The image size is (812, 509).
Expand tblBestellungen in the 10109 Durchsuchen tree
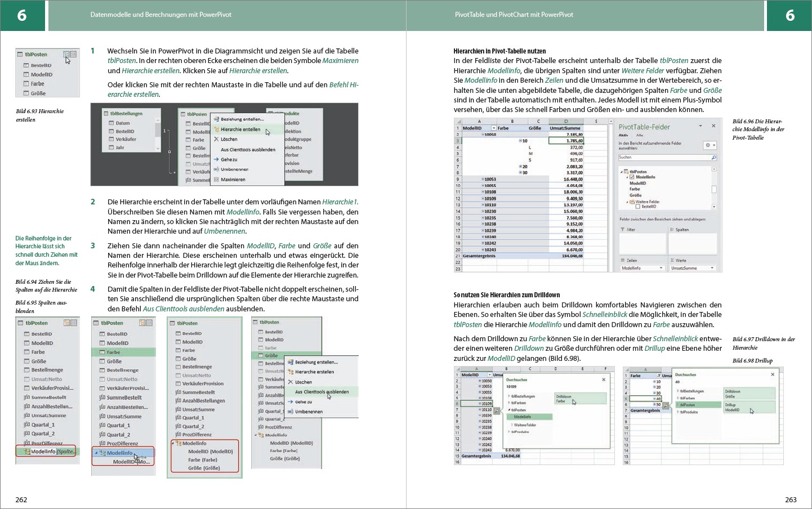click(509, 396)
